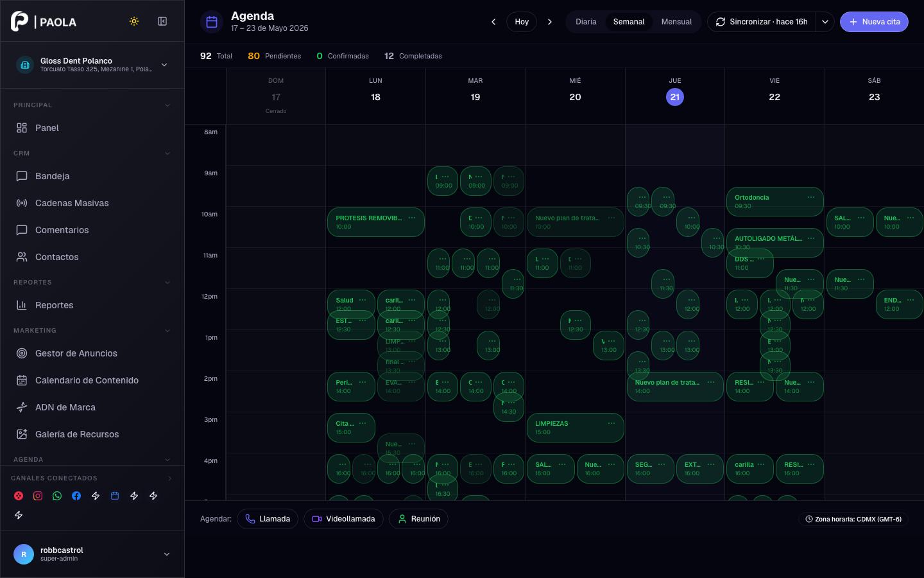Select Monday 18 date header

[x=375, y=97]
